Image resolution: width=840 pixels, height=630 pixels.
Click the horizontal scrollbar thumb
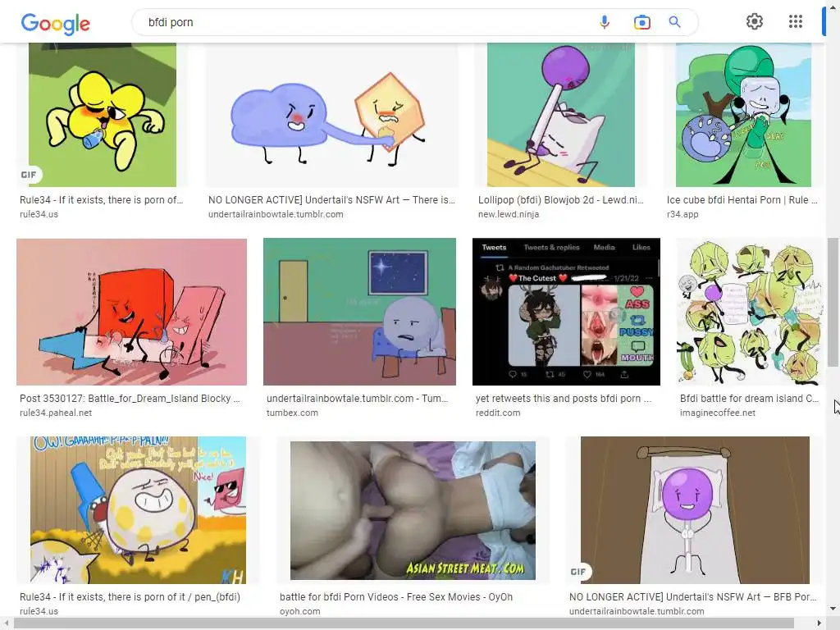coord(404,623)
